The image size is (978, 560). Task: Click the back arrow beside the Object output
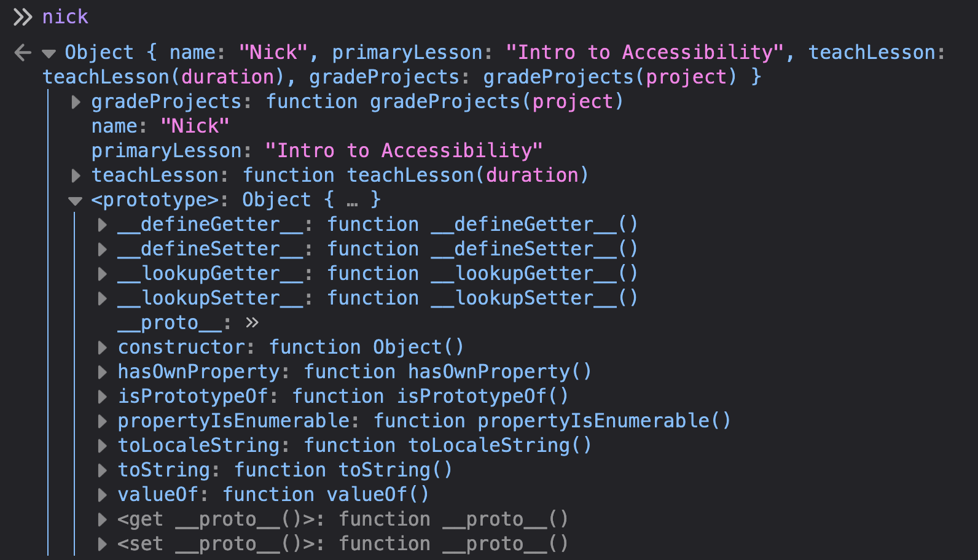pos(23,53)
